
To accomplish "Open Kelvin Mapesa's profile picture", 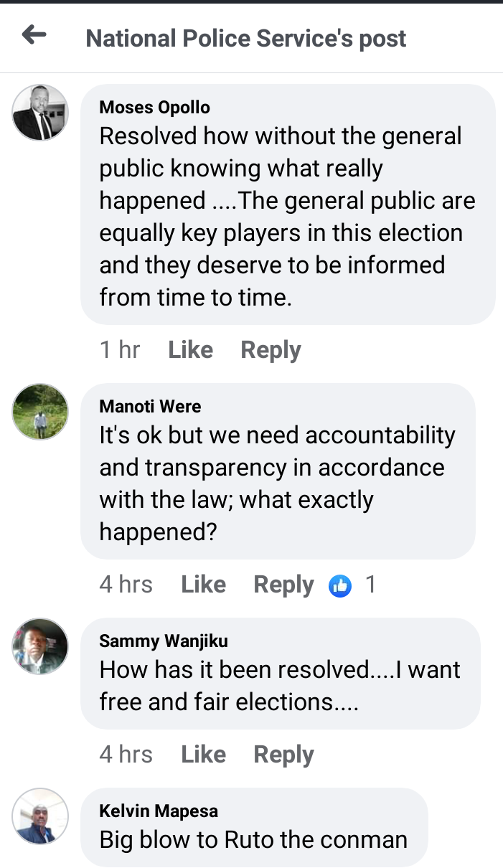I will [41, 816].
